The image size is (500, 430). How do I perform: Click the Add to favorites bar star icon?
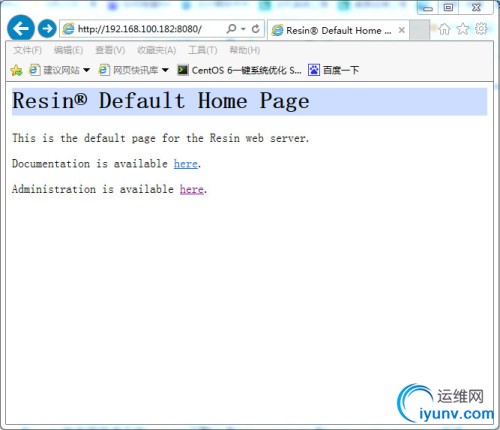[x=16, y=70]
